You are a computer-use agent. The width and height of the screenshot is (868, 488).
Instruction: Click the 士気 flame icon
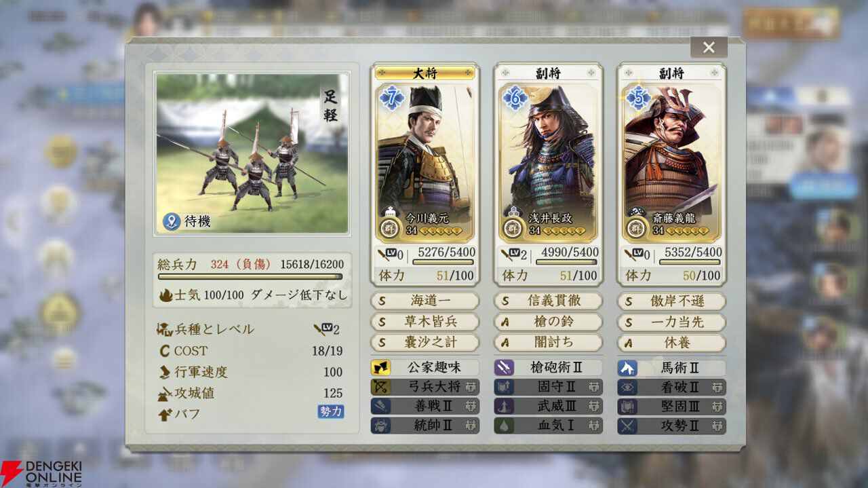tap(165, 295)
